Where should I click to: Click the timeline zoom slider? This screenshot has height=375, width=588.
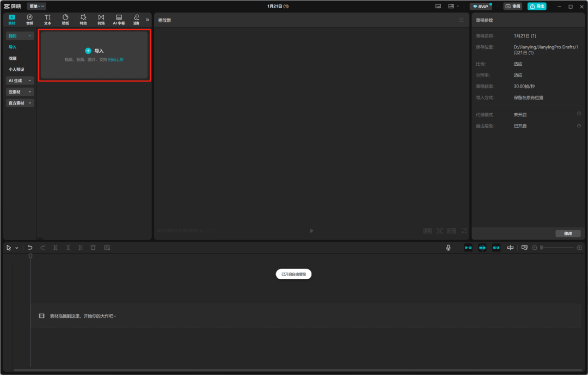click(556, 248)
